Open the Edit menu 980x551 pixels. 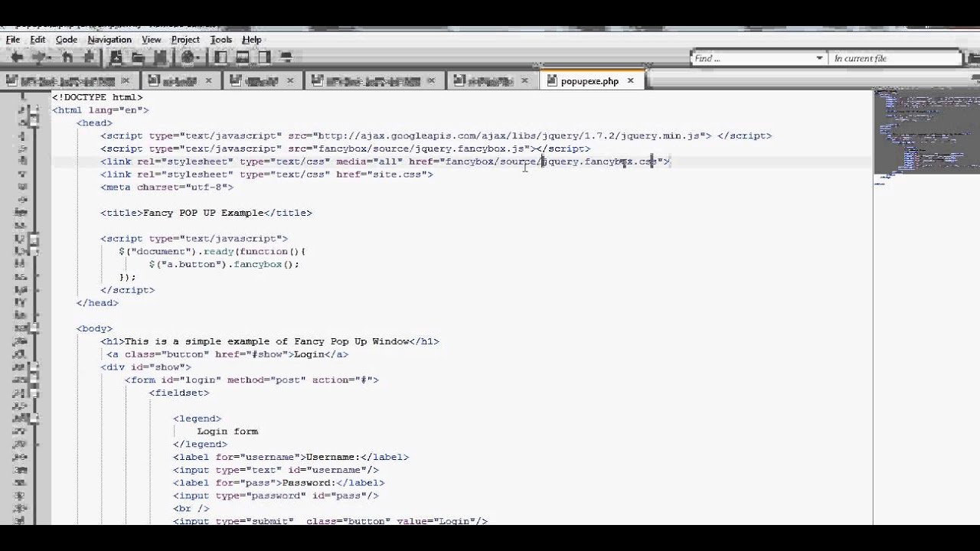[38, 40]
